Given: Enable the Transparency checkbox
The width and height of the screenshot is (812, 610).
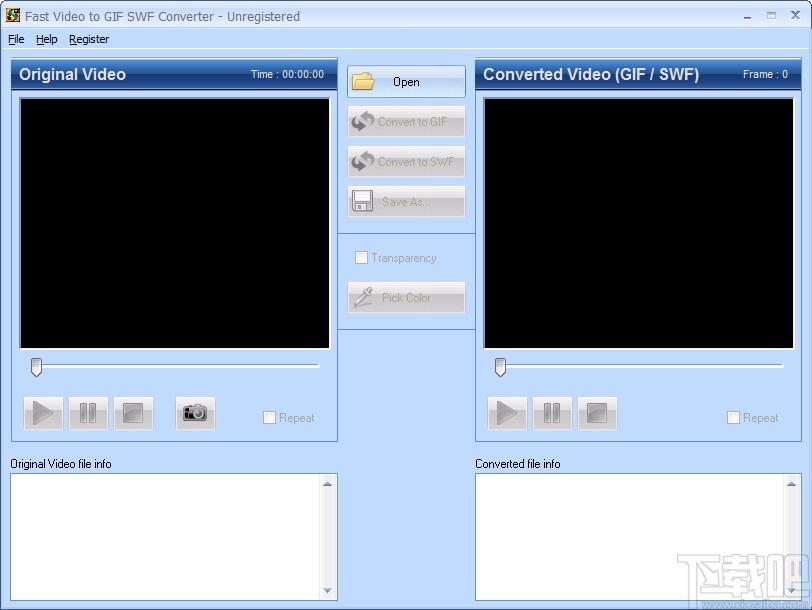Looking at the screenshot, I should pyautogui.click(x=361, y=257).
